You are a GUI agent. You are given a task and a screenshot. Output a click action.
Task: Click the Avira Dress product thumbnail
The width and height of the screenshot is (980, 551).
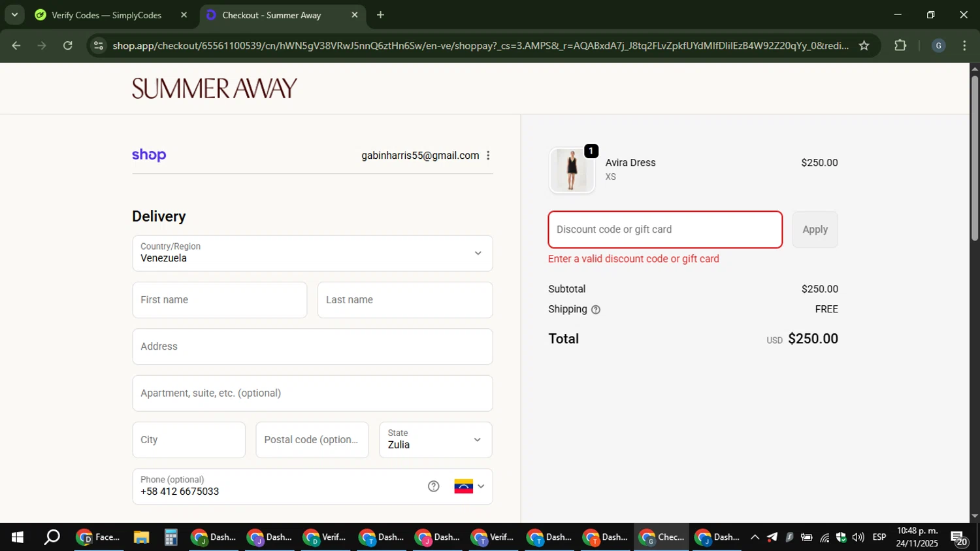pos(572,171)
